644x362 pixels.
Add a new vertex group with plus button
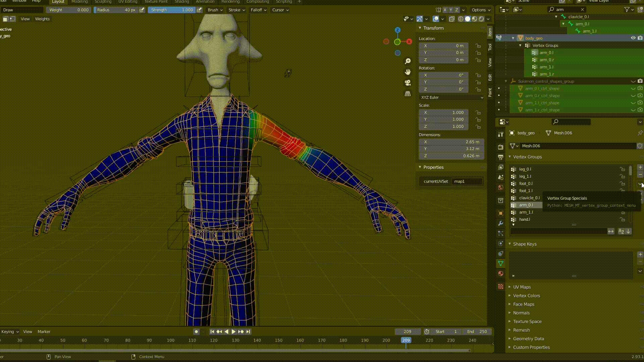tap(640, 167)
